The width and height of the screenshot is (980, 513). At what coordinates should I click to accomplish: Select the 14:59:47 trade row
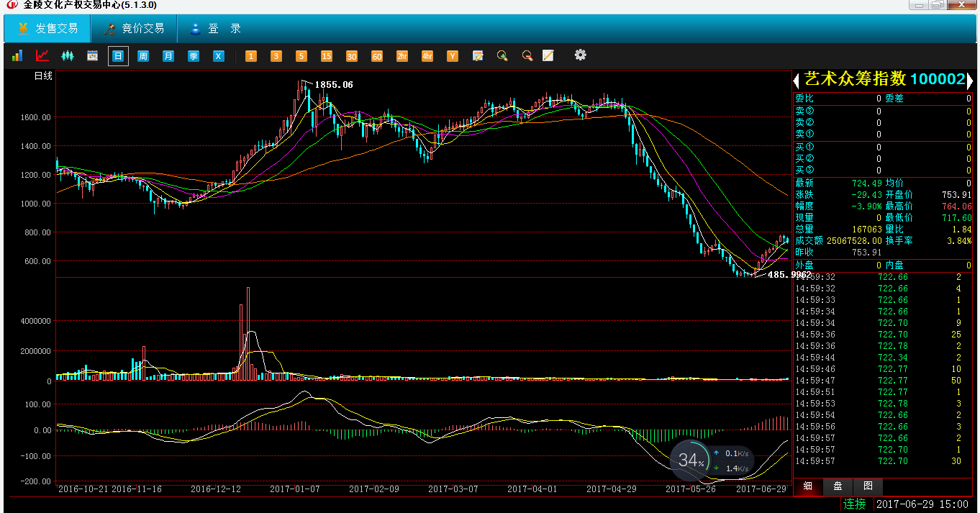(883, 380)
